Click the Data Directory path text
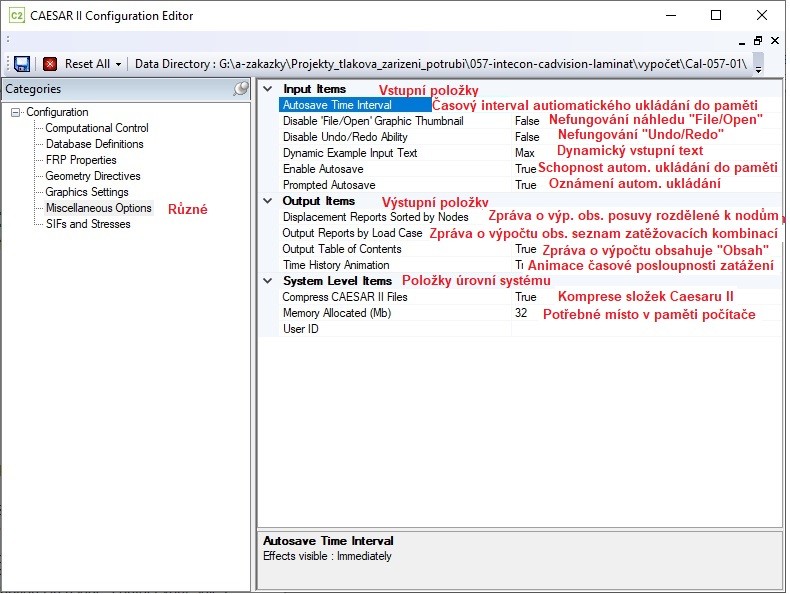The height and width of the screenshot is (594, 790). [x=441, y=64]
